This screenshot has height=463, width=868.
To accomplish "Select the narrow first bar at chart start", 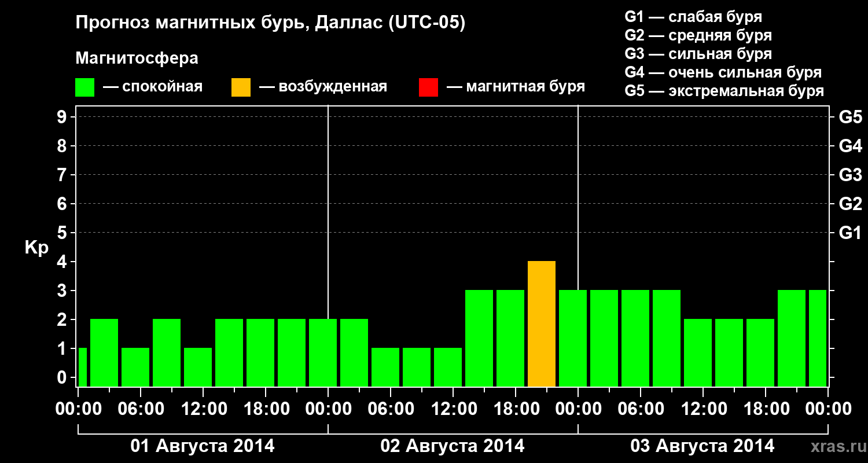I will click(x=82, y=368).
